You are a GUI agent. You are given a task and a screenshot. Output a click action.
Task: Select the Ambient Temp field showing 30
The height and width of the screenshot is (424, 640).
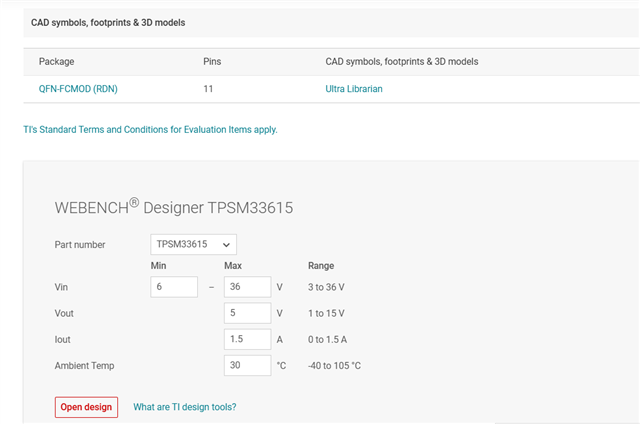coord(247,365)
